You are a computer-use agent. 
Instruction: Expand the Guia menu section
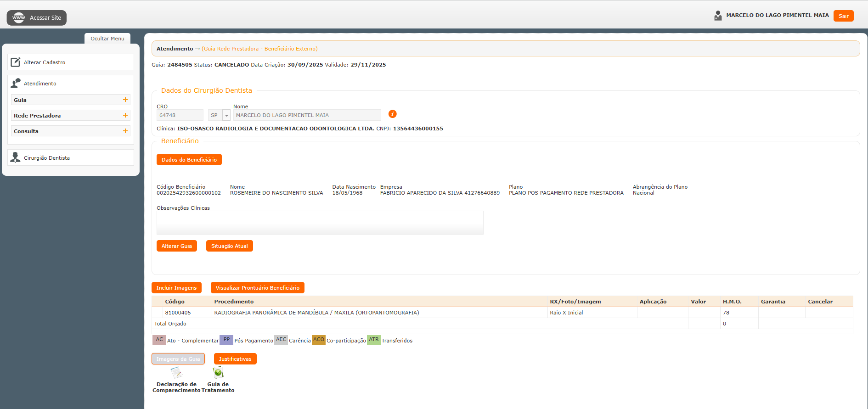tap(125, 100)
